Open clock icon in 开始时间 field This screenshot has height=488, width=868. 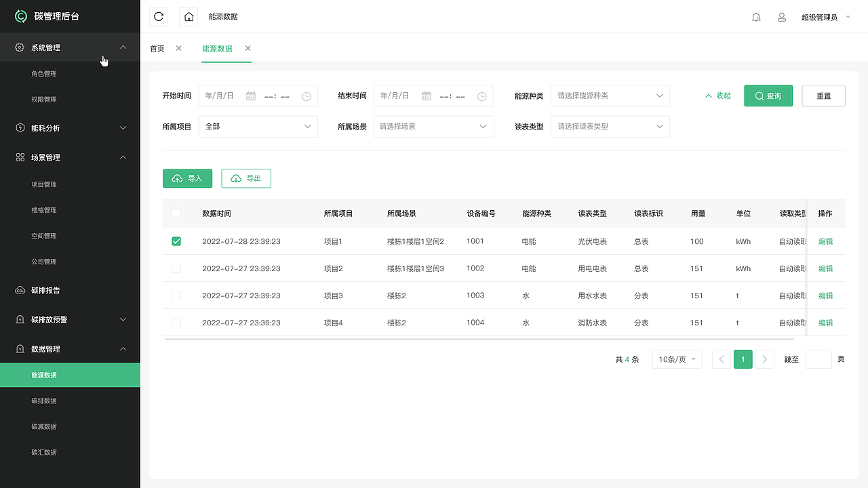pos(307,96)
